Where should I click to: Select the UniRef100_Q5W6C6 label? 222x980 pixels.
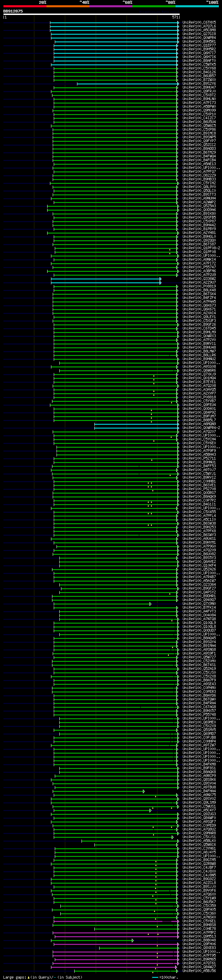point(199,845)
